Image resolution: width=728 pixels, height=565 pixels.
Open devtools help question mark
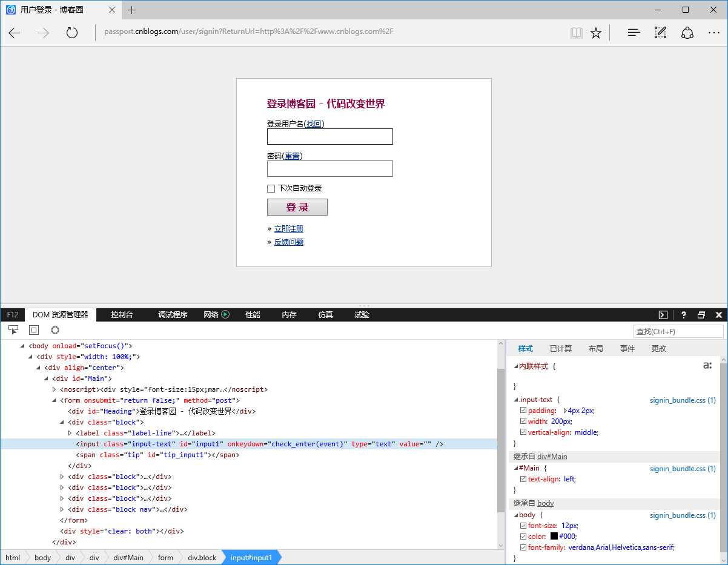tap(684, 315)
